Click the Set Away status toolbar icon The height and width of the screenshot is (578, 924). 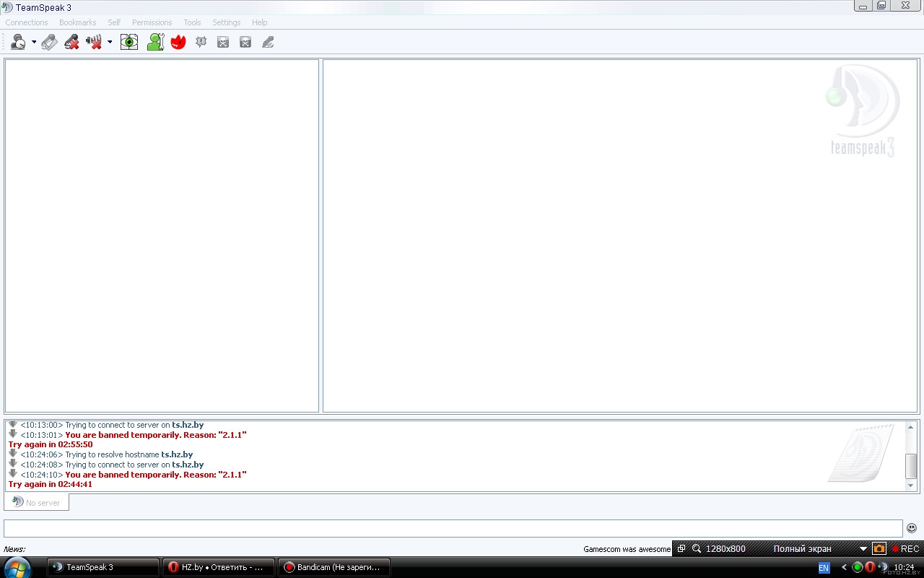(18, 43)
